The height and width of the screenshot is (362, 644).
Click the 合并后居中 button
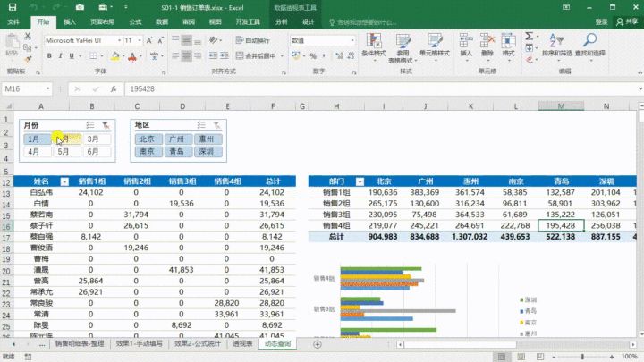pyautogui.click(x=257, y=55)
